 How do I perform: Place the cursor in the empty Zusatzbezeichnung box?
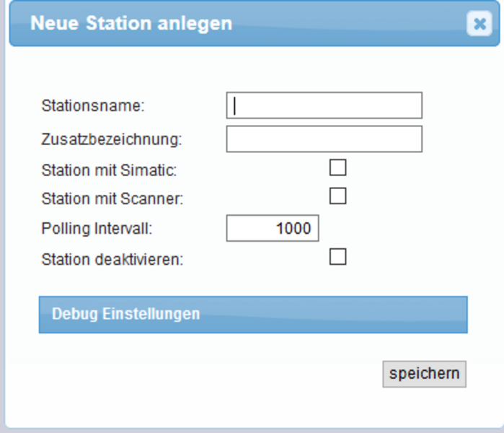324,139
